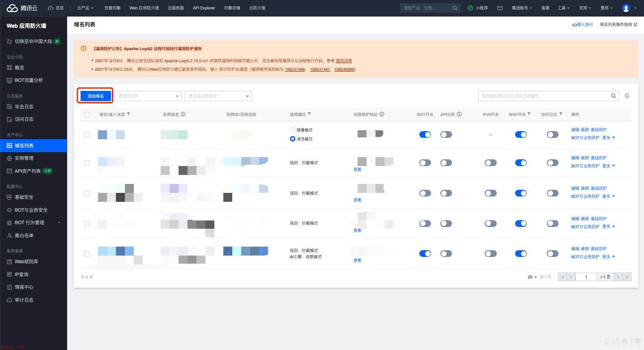The width and height of the screenshot is (644, 350).
Task: Open the 请选择实例 dropdown
Action: (148, 96)
